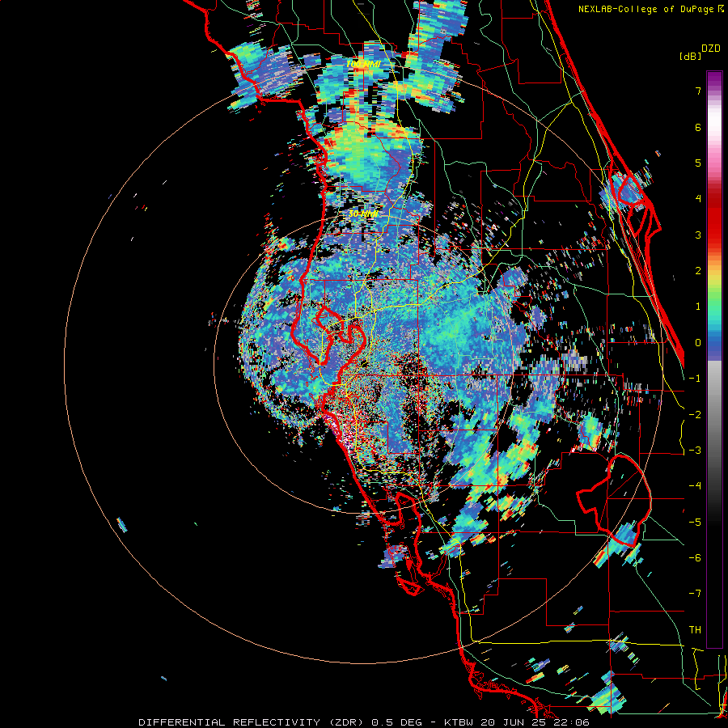Click the -4 scale label
This screenshot has height=728, width=728.
pyautogui.click(x=695, y=486)
